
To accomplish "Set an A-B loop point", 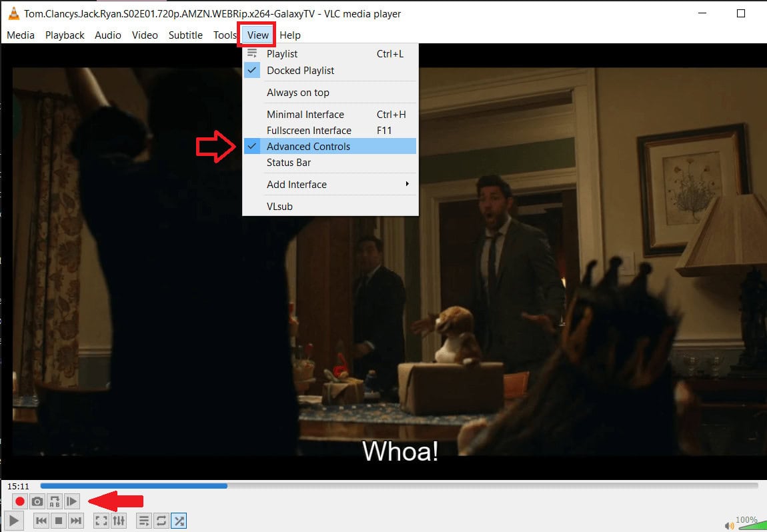I will [55, 501].
